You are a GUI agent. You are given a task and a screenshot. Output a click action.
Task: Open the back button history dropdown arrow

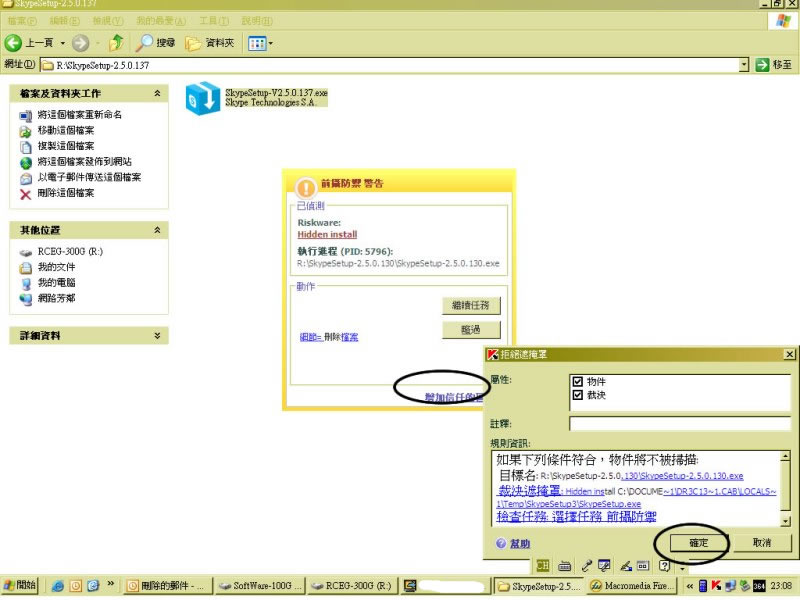point(63,43)
